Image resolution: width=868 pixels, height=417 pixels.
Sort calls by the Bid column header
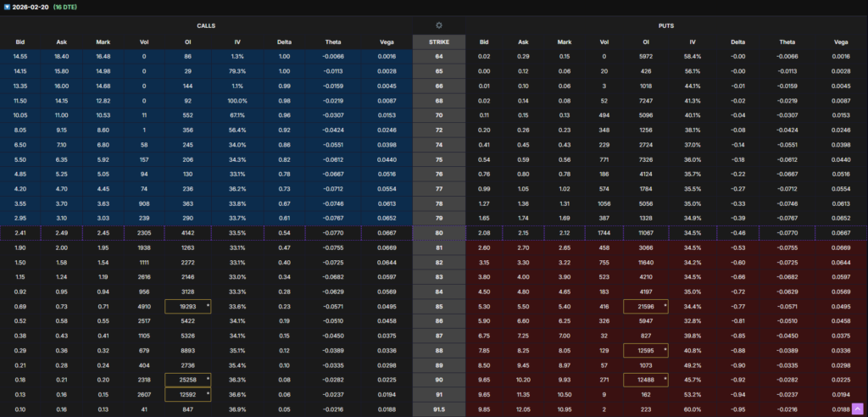(x=19, y=42)
